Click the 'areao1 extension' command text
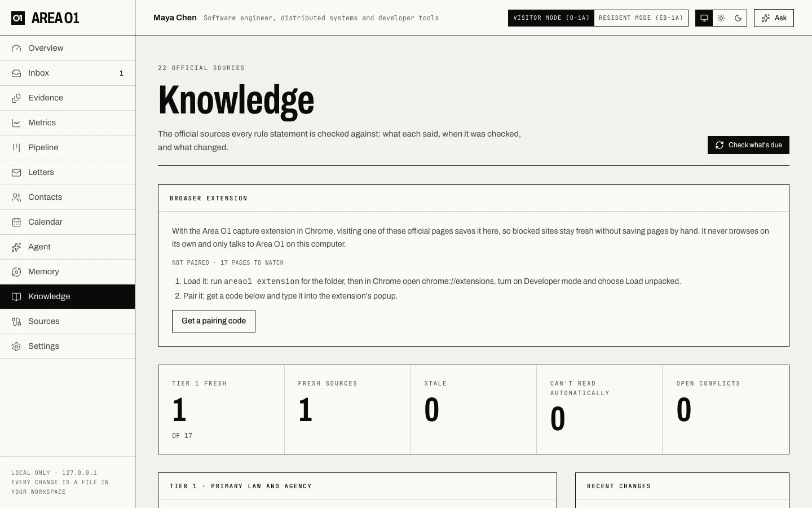 262,281
